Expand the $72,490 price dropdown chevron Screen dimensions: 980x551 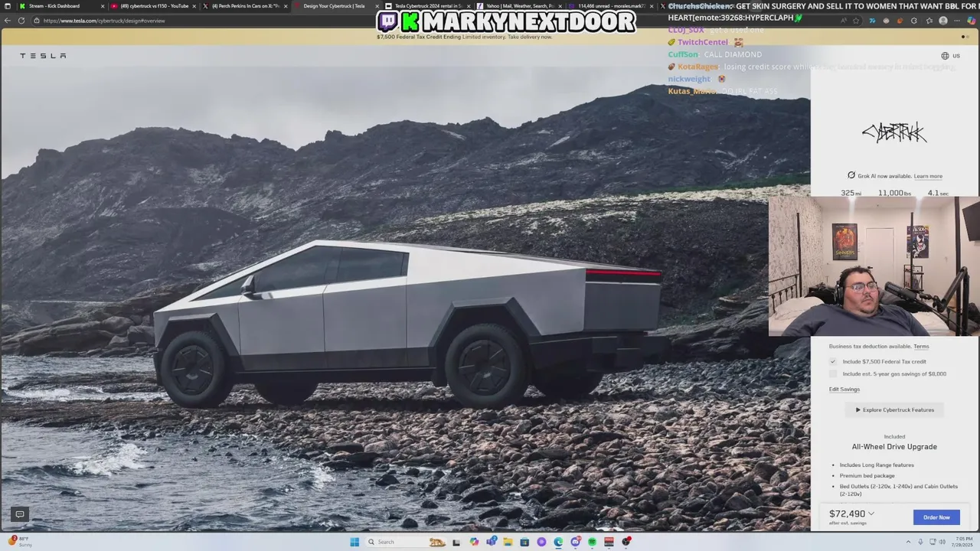(871, 514)
